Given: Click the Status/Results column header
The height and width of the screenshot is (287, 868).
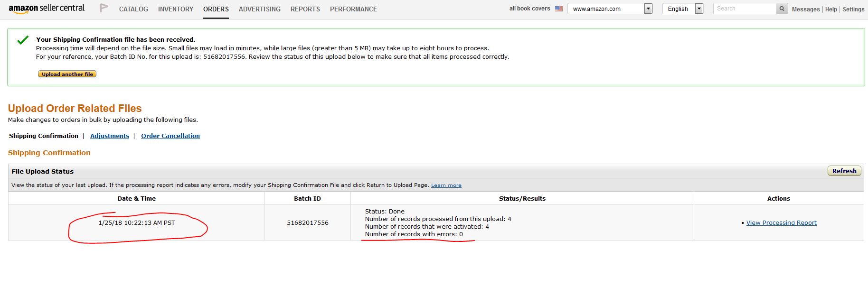Looking at the screenshot, I should pos(522,198).
